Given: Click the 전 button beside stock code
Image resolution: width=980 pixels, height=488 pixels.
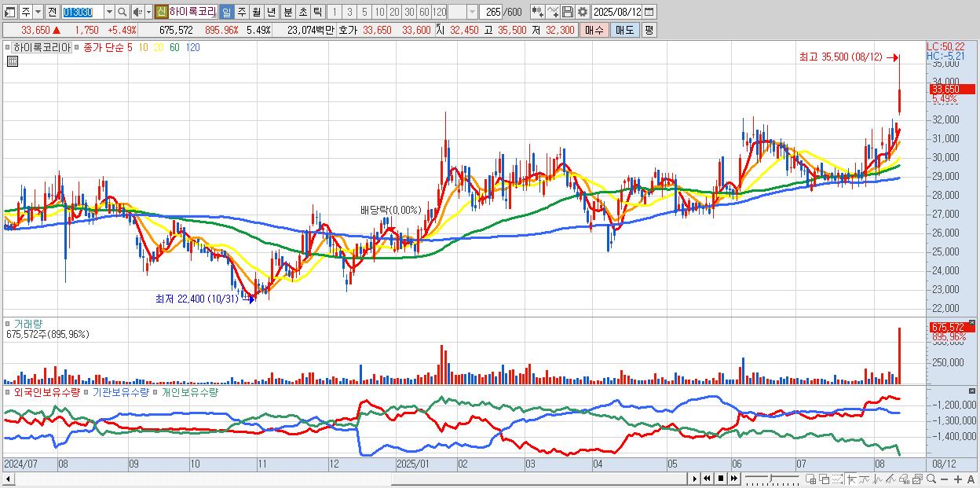Looking at the screenshot, I should pos(52,12).
